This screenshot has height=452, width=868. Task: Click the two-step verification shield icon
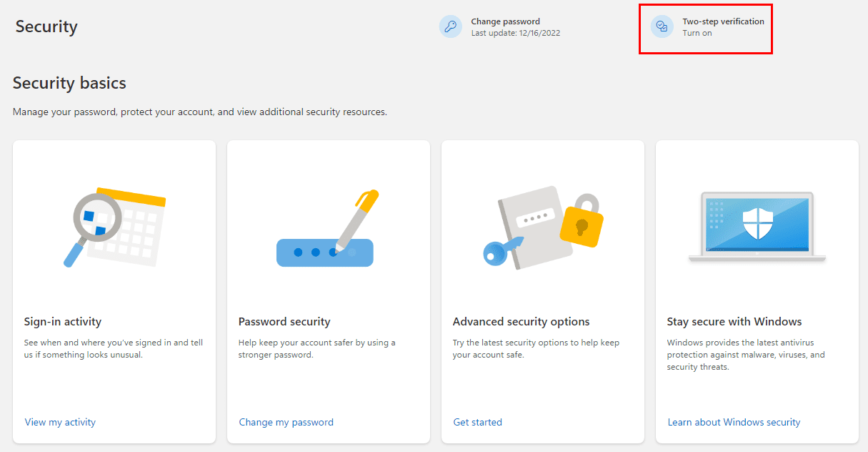662,27
